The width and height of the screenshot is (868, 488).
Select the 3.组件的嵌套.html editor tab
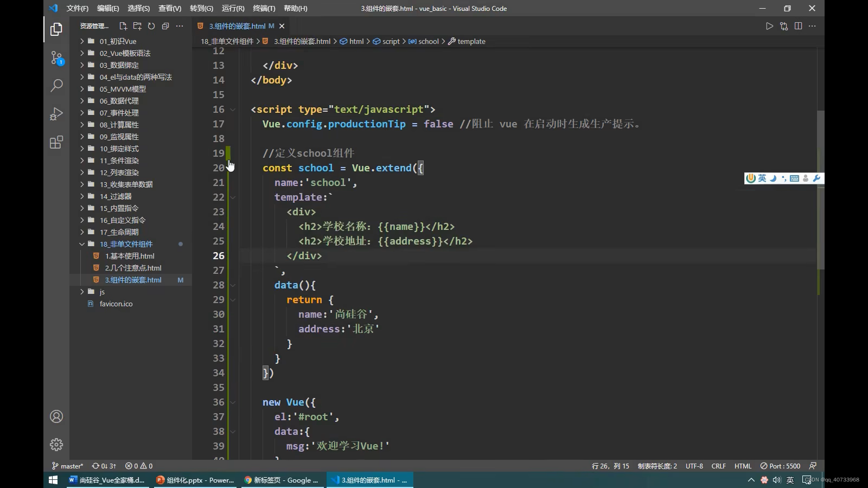pos(237,26)
